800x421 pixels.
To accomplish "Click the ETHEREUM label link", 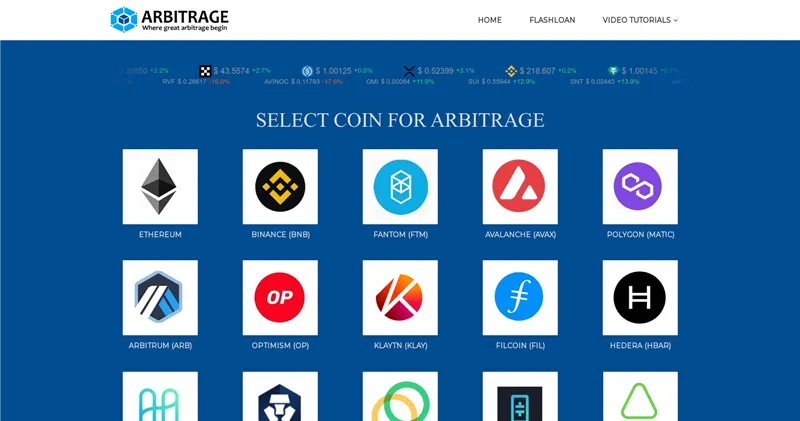I will [160, 235].
